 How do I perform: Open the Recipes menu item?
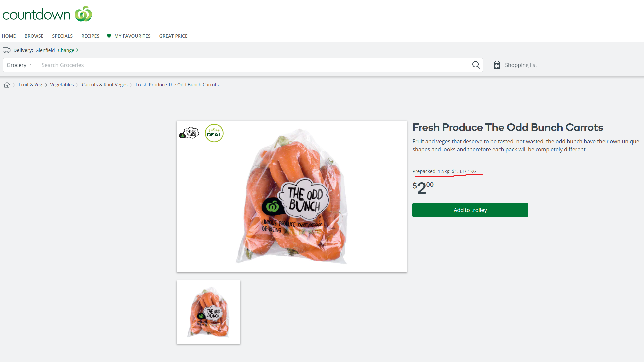click(x=90, y=36)
